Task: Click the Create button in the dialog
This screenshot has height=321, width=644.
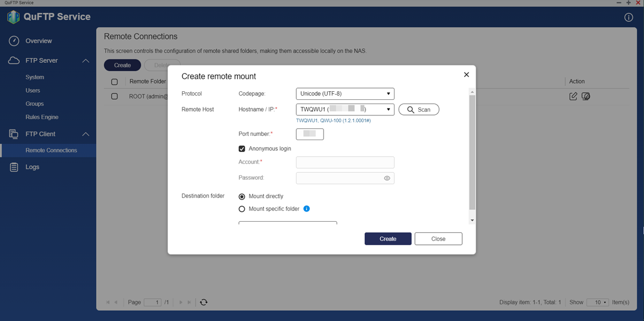Action: tap(388, 239)
